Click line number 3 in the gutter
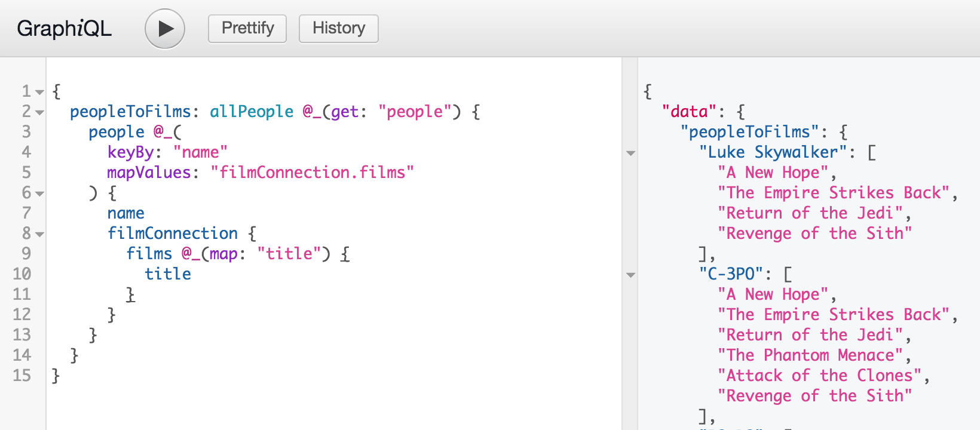Screen dimensions: 980x430 point(26,132)
